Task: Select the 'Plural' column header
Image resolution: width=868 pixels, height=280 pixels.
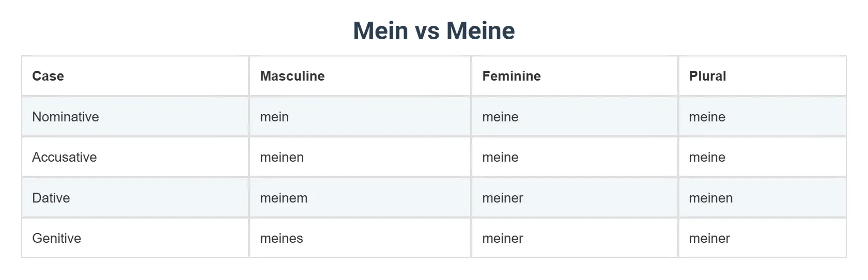Action: (x=707, y=76)
